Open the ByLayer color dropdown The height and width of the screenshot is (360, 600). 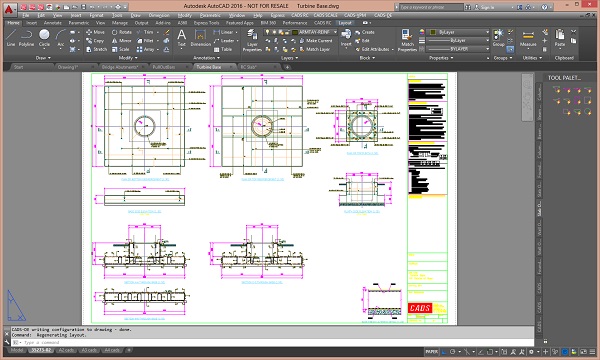point(459,32)
